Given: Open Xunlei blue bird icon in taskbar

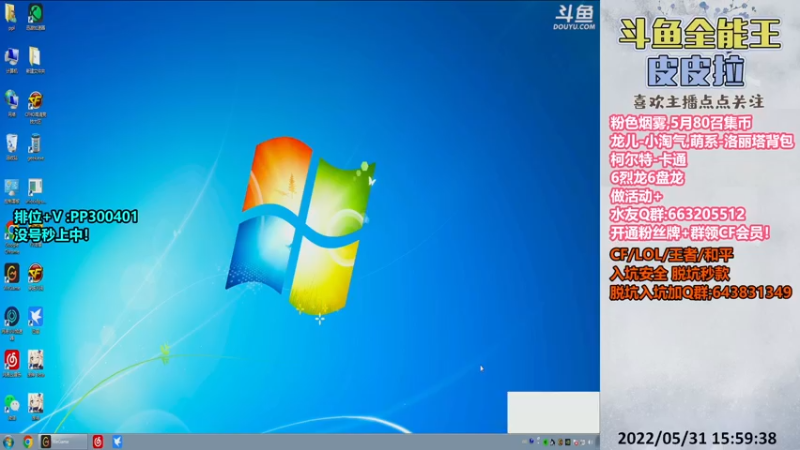Looking at the screenshot, I should pyautogui.click(x=117, y=442).
